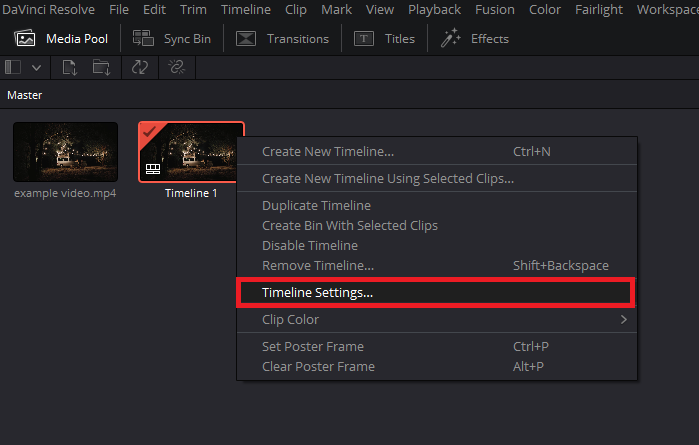Viewport: 699px width, 445px height.
Task: Open the DaVinci Resolve menu
Action: coord(48,9)
